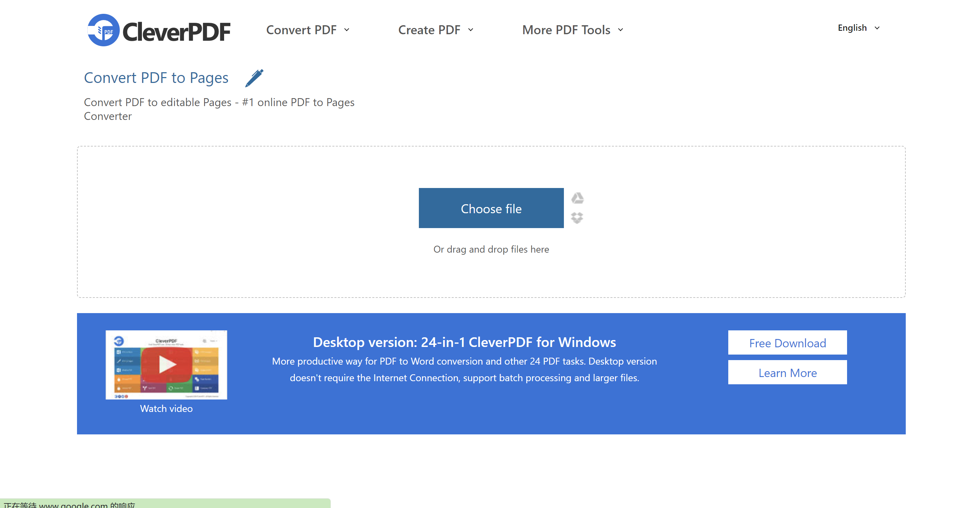Click the Convert PDF to Pages heading
The width and height of the screenshot is (980, 508).
(x=156, y=77)
